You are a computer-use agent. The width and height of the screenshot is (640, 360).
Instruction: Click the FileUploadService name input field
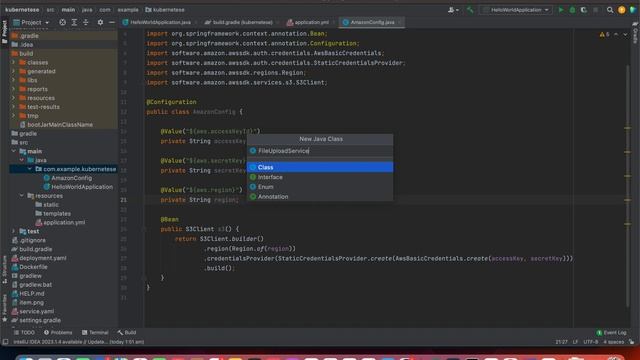(x=320, y=151)
